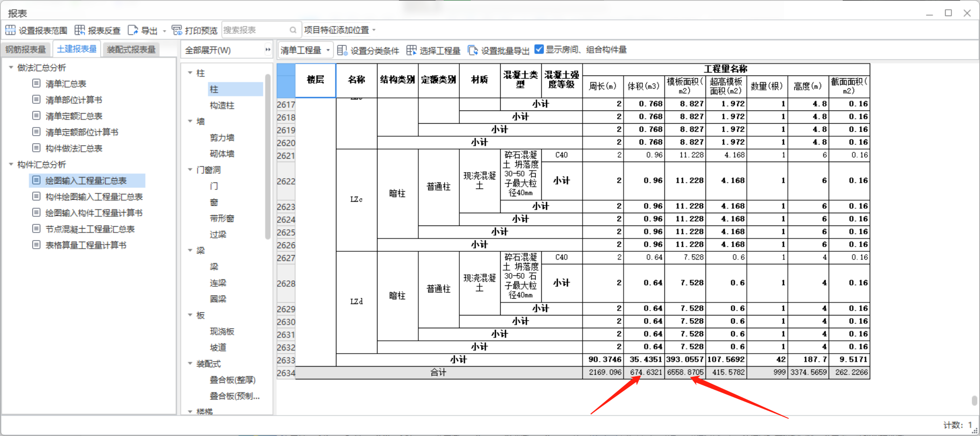Collapse the 做法汇总分析 tree node
The width and height of the screenshot is (980, 436).
(11, 67)
